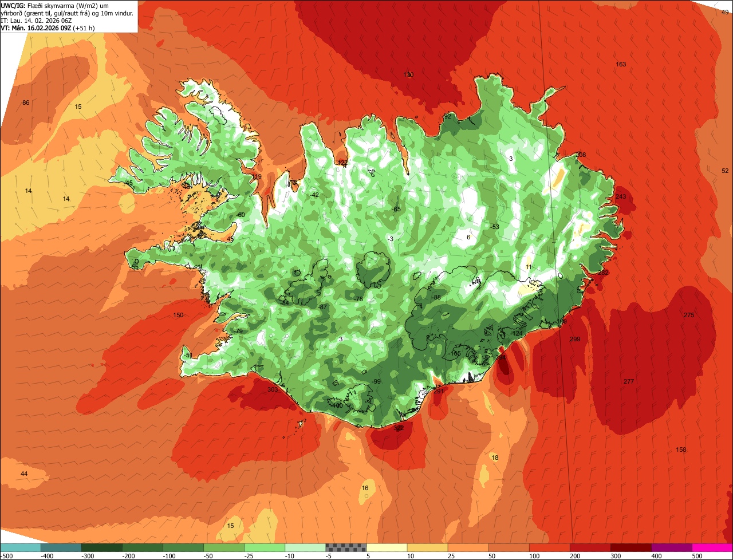Click the '-3' value in central Iceland
The width and height of the screenshot is (733, 560).
pyautogui.click(x=391, y=239)
